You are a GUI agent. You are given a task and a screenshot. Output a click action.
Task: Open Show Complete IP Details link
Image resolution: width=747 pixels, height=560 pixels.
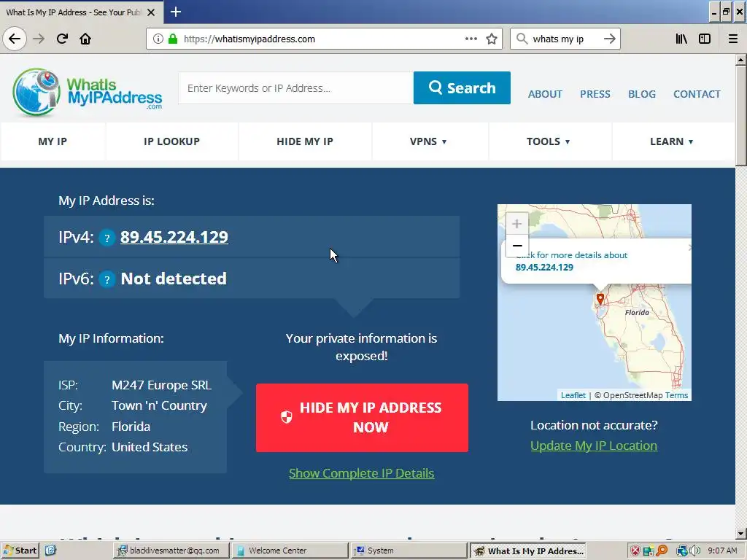click(362, 473)
